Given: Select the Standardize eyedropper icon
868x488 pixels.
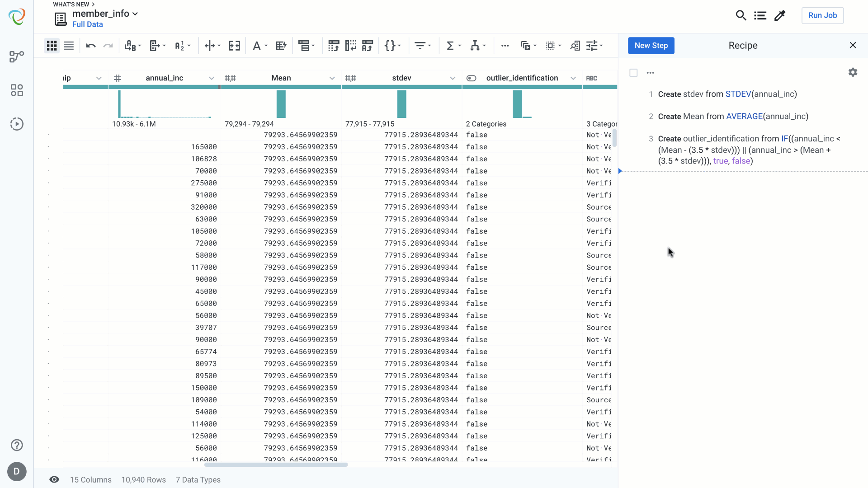Looking at the screenshot, I should point(780,15).
